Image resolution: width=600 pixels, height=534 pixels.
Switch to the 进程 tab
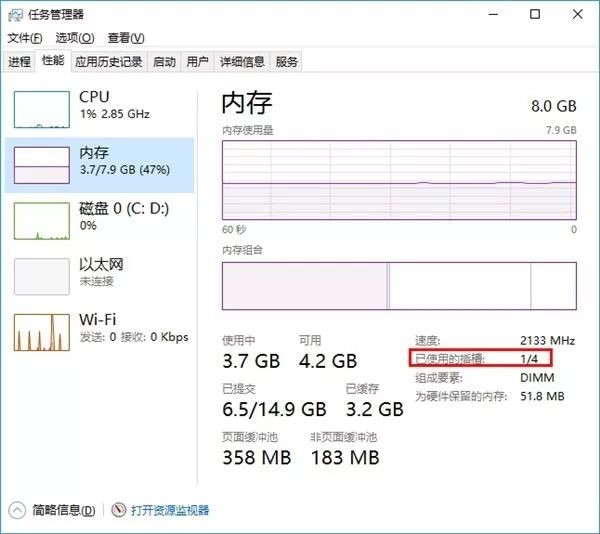(x=19, y=62)
